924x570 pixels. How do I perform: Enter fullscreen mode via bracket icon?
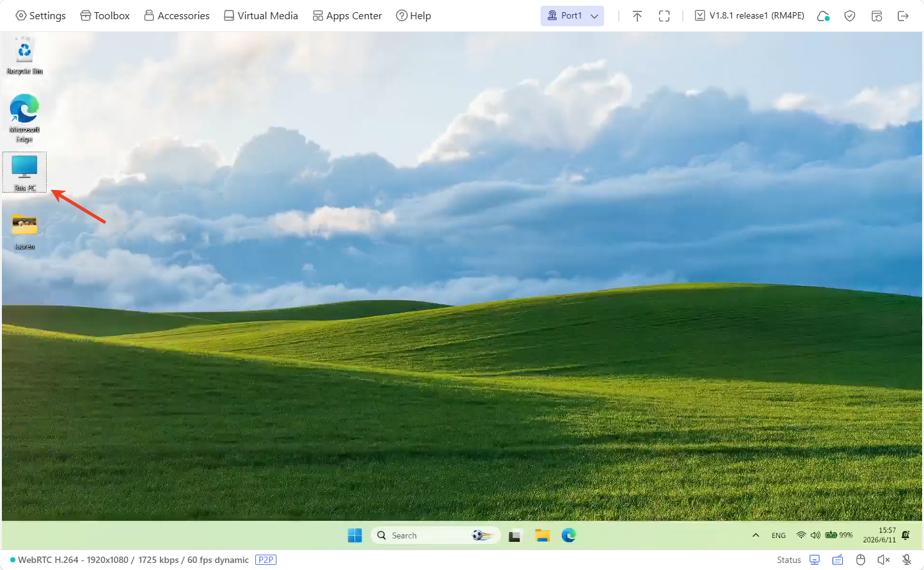point(664,16)
